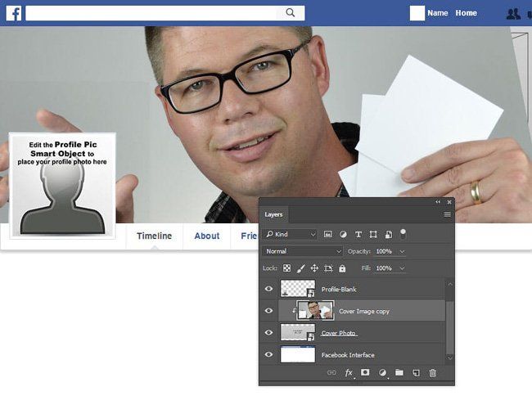Click the Home link in Facebook header
This screenshot has width=532, height=396.
click(x=467, y=13)
